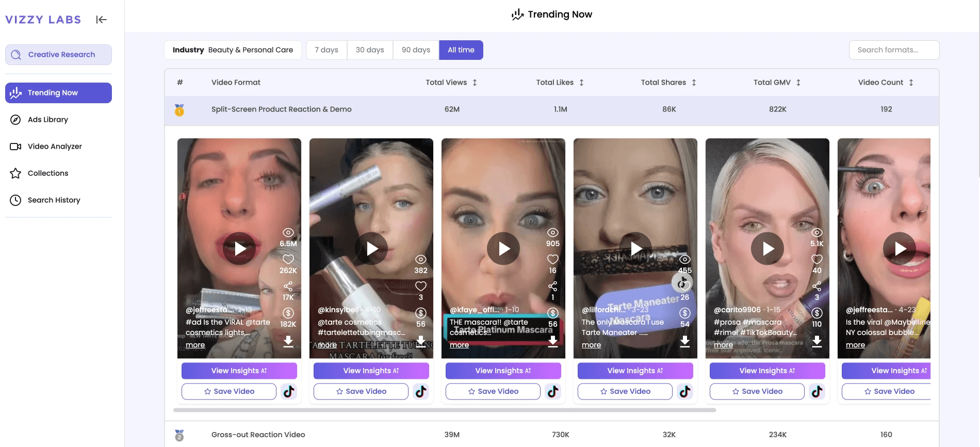Open Video Analyzer in sidebar

55,147
